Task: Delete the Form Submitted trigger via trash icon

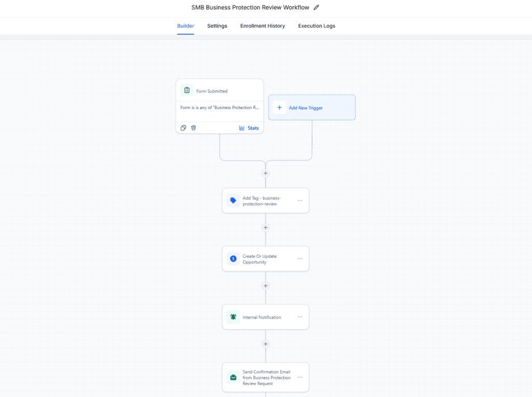Action: pyautogui.click(x=193, y=128)
